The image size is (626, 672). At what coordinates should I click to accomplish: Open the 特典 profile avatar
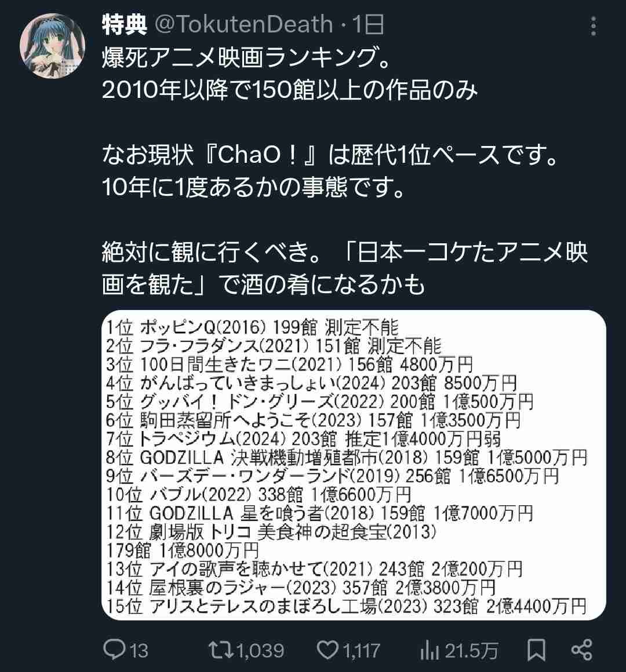coord(52,46)
